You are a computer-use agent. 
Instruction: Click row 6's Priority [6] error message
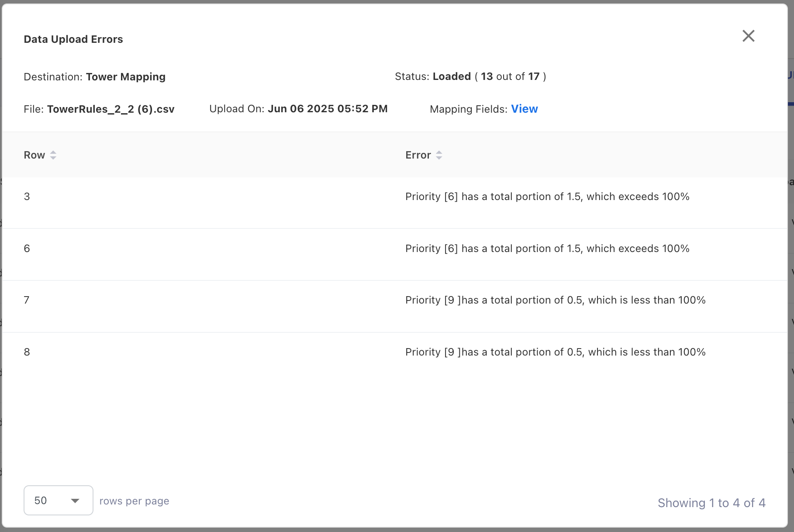pyautogui.click(x=547, y=249)
